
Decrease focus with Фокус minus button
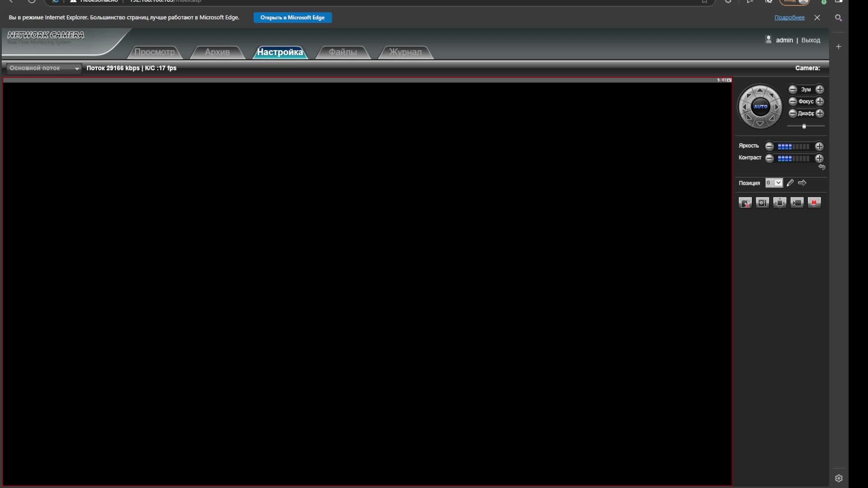click(x=793, y=101)
